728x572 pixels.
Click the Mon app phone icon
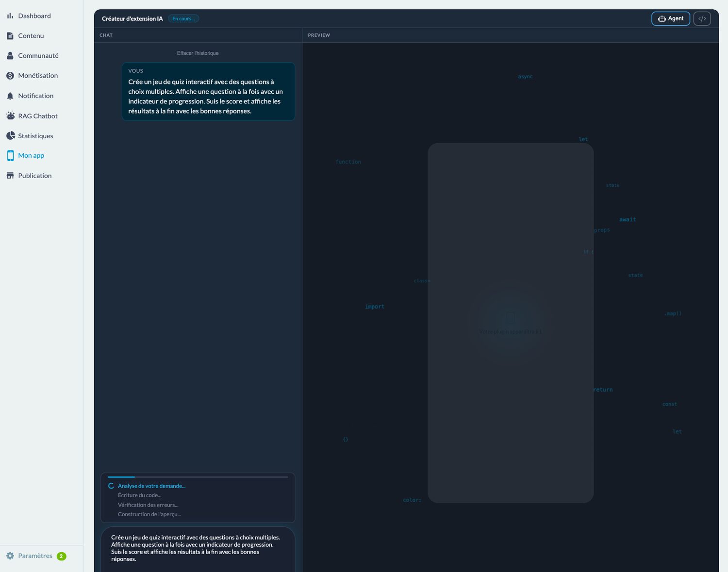click(10, 156)
